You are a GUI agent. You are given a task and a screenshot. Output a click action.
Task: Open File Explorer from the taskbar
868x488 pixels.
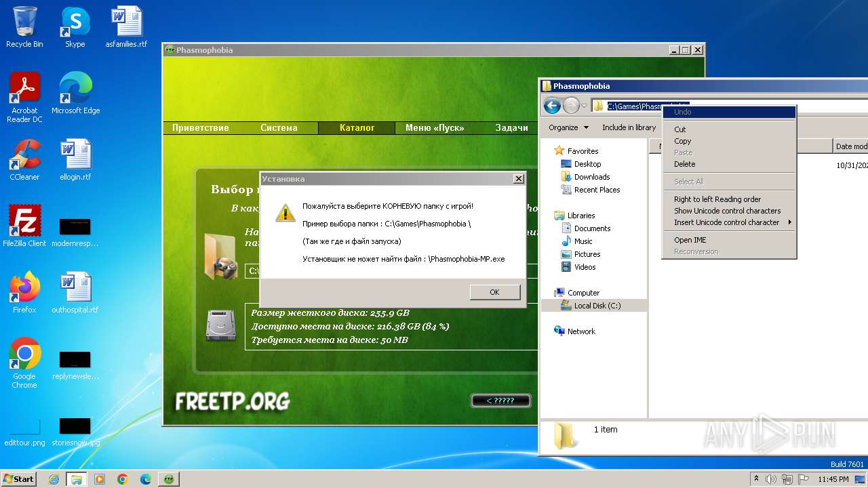point(76,479)
